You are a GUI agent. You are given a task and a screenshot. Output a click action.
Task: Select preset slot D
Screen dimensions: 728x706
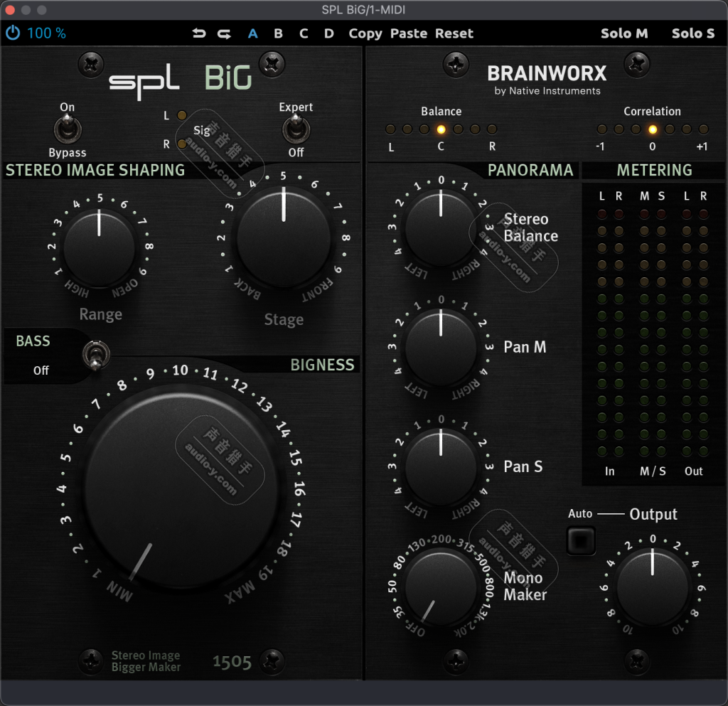(329, 33)
